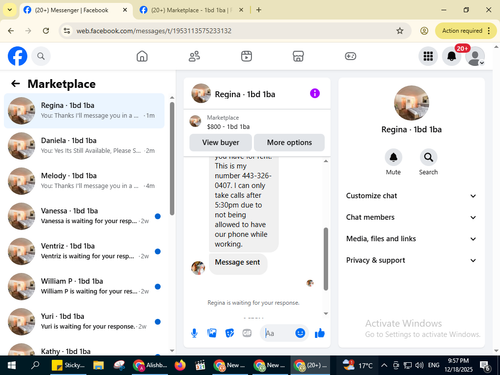View site information icon in address bar
Image resolution: width=500 pixels, height=375 pixels.
pyautogui.click(x=67, y=31)
